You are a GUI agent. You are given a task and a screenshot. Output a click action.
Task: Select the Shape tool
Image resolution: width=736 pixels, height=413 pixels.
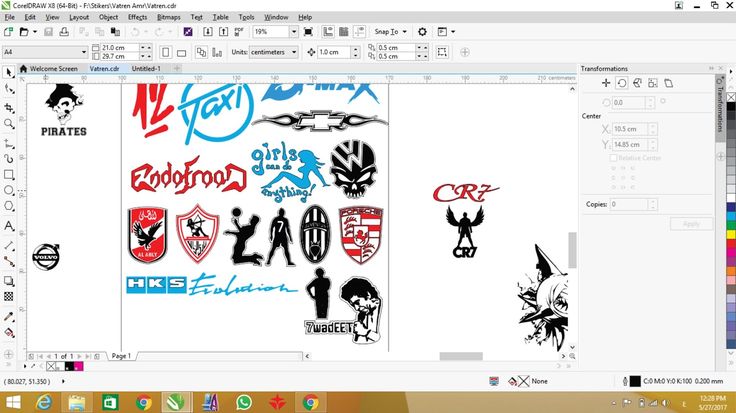(8, 89)
